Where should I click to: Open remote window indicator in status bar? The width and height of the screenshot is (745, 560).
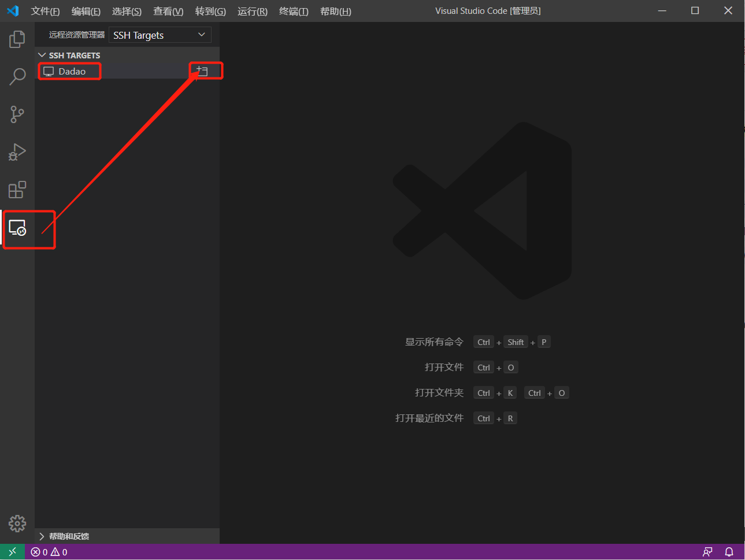(12, 552)
